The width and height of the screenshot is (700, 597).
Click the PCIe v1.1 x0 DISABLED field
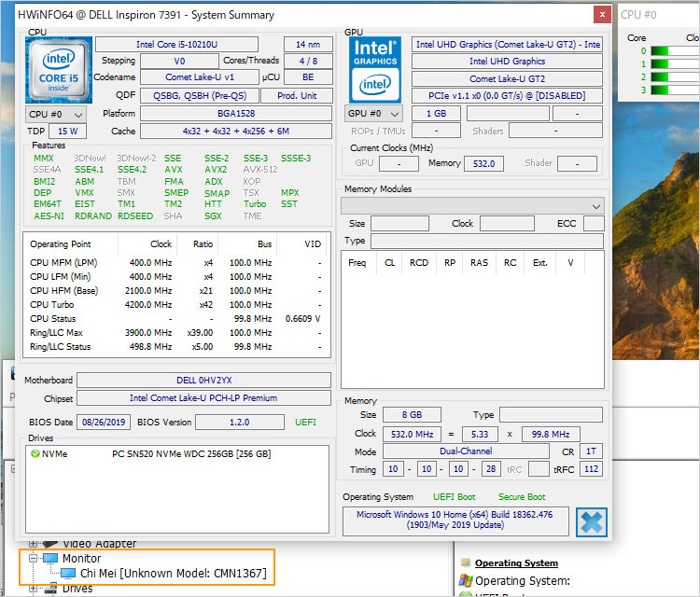(x=507, y=95)
